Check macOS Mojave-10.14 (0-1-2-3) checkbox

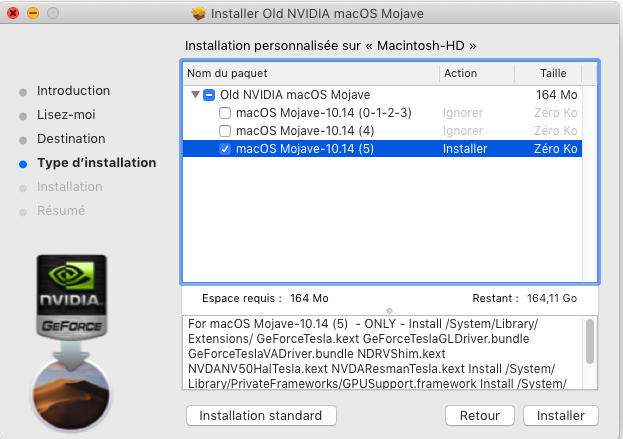tap(225, 113)
